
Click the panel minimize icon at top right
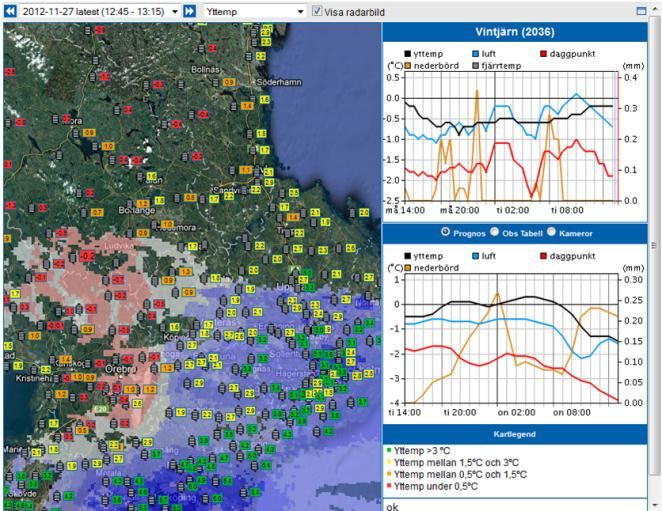click(x=641, y=11)
